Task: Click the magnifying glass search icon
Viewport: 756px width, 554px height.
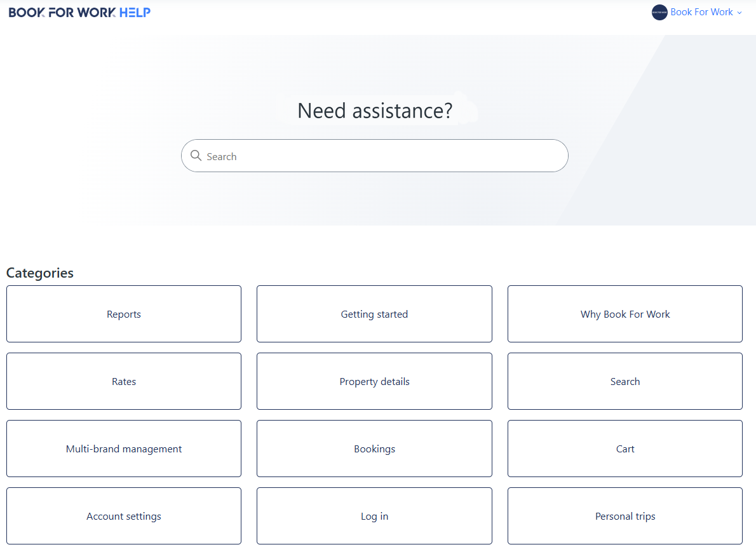Action: pos(196,156)
